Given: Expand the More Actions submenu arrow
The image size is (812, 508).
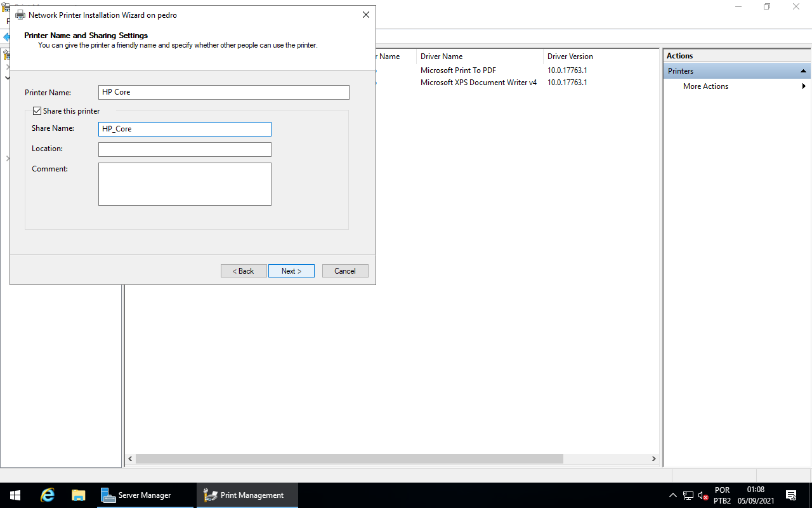Looking at the screenshot, I should (x=804, y=86).
